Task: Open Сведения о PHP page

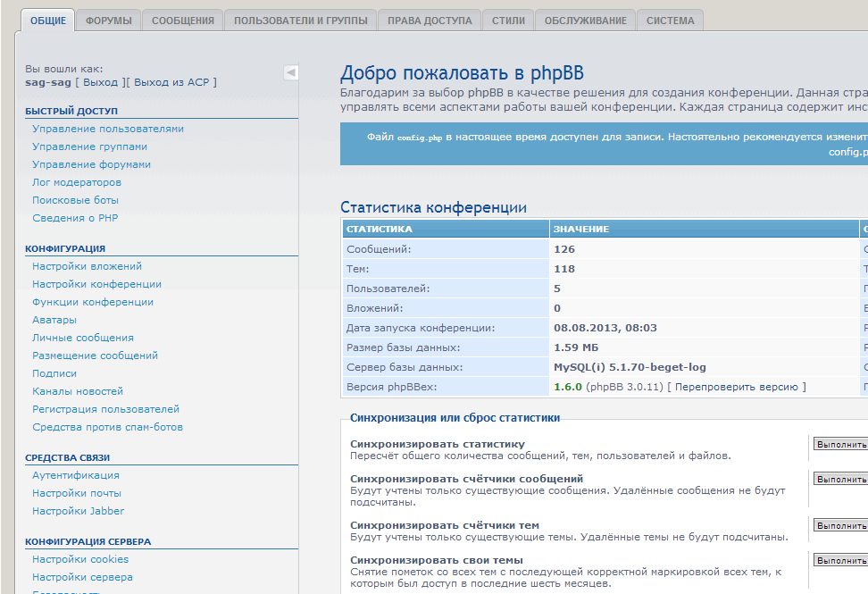Action: click(75, 218)
